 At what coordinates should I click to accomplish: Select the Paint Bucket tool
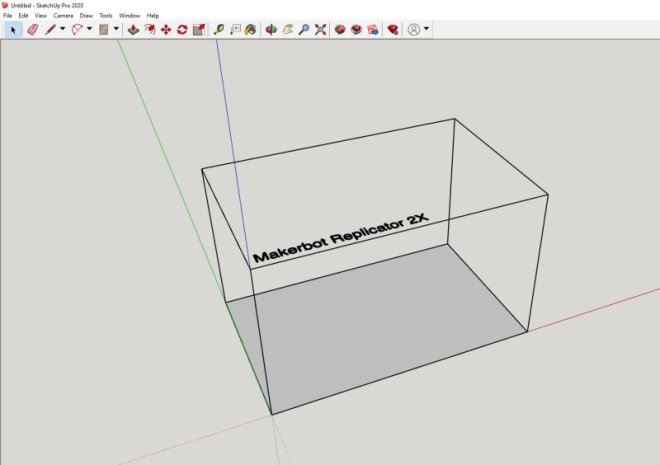click(x=251, y=30)
